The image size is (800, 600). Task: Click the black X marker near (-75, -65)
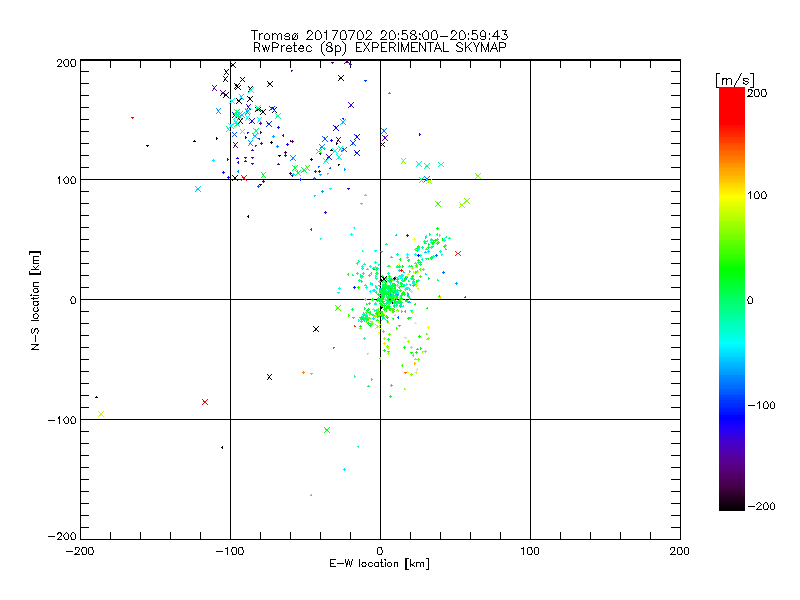pyautogui.click(x=269, y=377)
